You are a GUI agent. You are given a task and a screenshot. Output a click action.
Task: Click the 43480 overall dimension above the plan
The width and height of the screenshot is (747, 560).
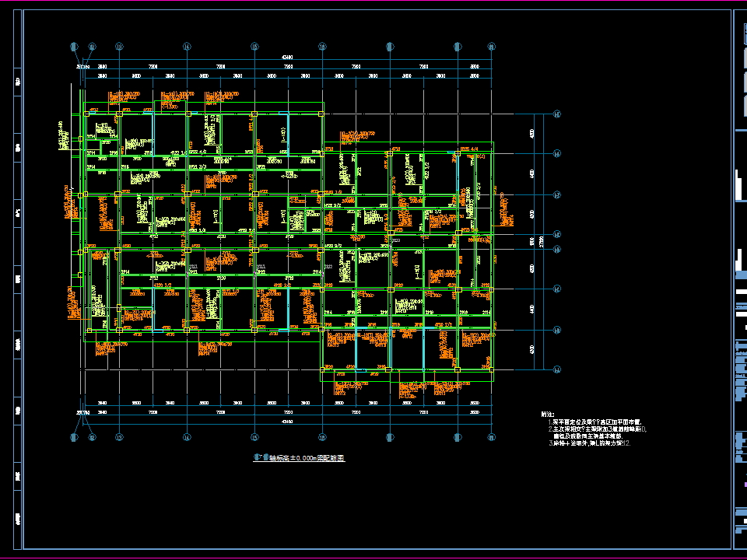[x=288, y=58]
